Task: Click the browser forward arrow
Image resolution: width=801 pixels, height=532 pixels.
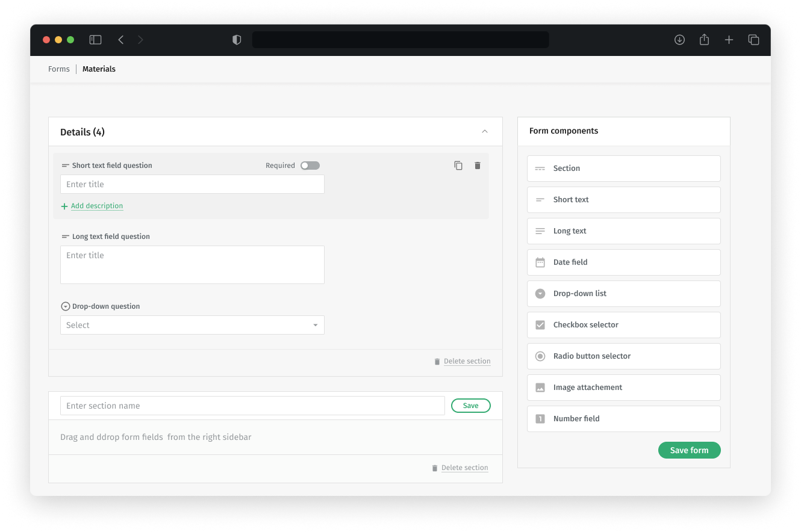Action: coord(141,40)
